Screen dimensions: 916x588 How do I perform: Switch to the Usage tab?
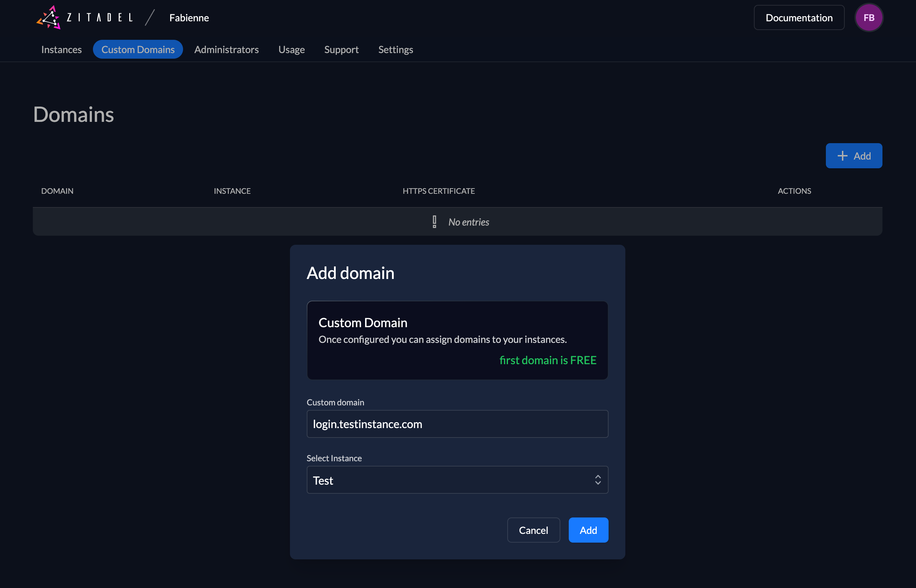coord(291,49)
